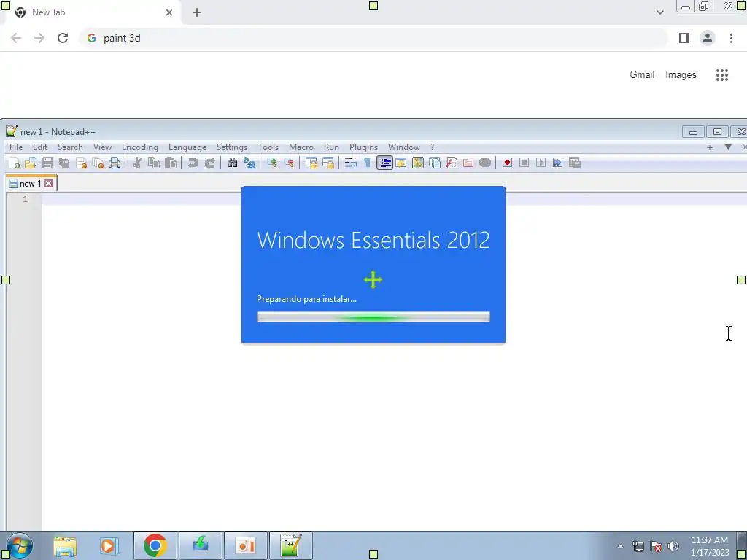The image size is (747, 560).
Task: Expand the down-triangle dropdown in Notepad++ menu bar
Action: tap(728, 147)
